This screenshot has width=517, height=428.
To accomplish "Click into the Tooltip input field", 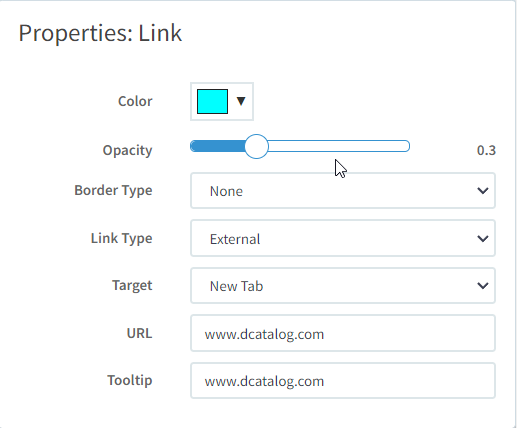I will (343, 381).
